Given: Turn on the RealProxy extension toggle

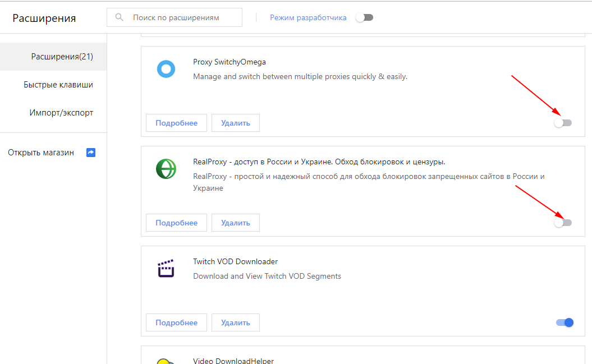Looking at the screenshot, I should pos(563,223).
